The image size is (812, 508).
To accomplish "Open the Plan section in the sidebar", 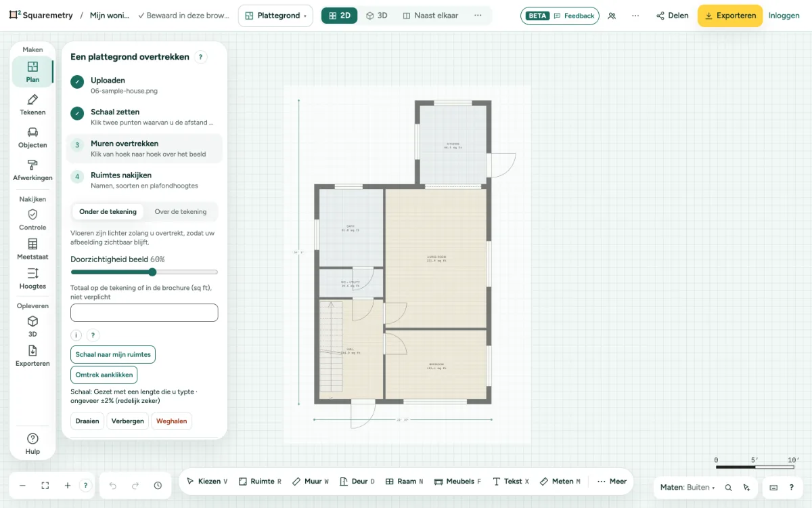I will coord(32,72).
